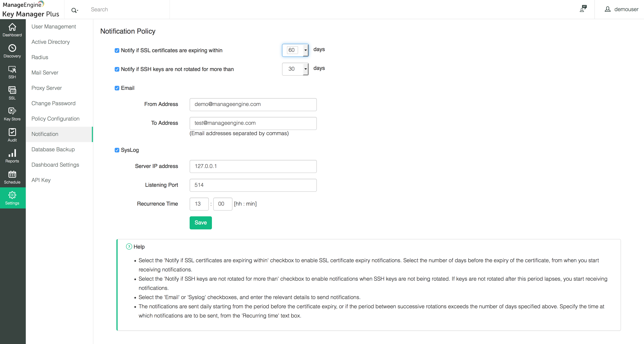
Task: Select Database Backup in the settings menu
Action: (x=53, y=149)
